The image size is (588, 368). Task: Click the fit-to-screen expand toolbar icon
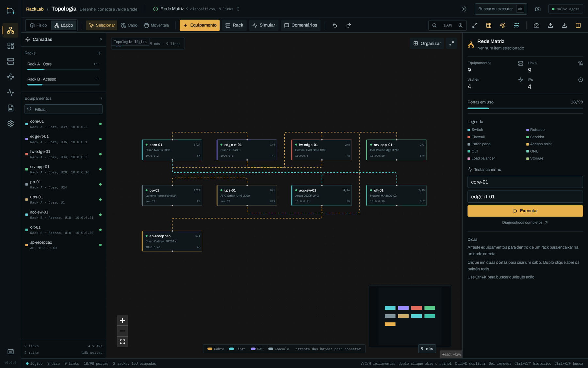pyautogui.click(x=475, y=25)
